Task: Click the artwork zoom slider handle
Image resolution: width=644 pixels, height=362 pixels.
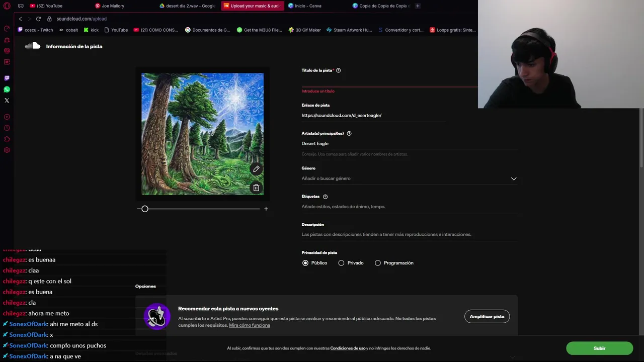Action: [x=145, y=209]
